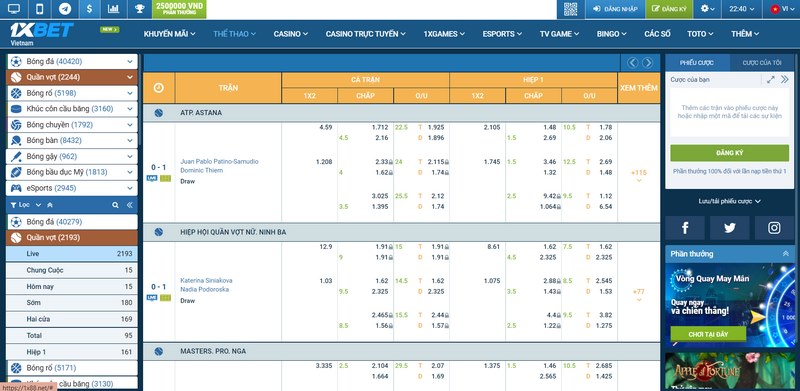Open the CASINO menu
The image size is (800, 391).
point(291,34)
